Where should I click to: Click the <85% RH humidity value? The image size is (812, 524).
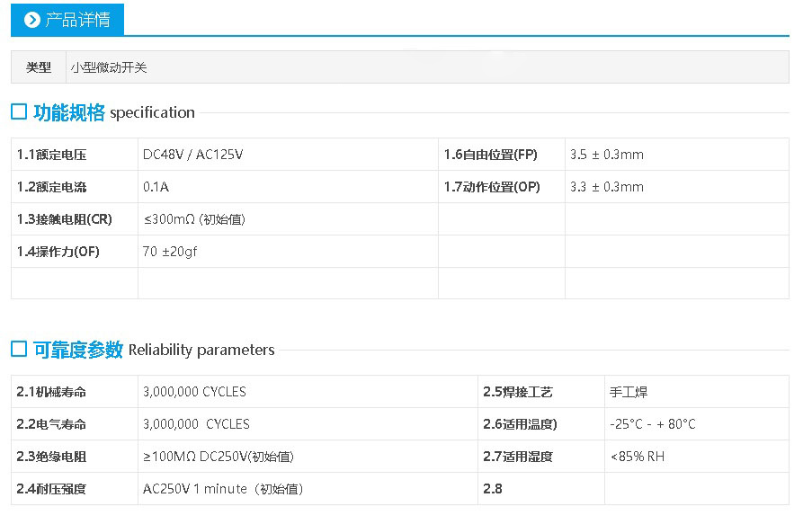pos(637,457)
